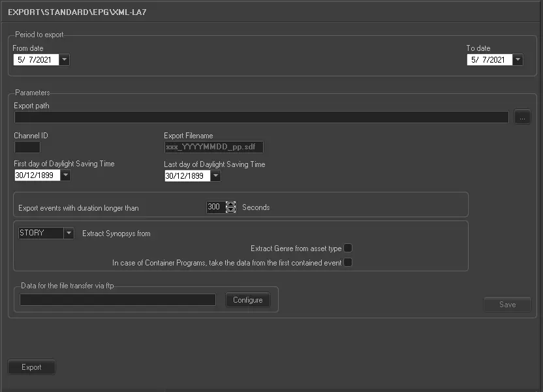Open the To date calendar dropdown arrow
Viewport: 543px width, 392px height.
click(x=518, y=60)
